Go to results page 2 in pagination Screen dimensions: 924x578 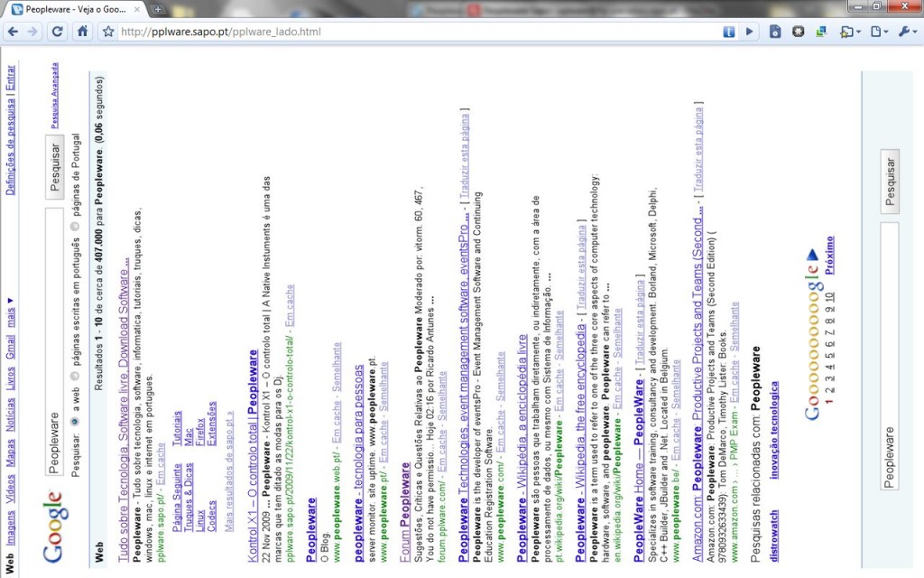(x=830, y=390)
